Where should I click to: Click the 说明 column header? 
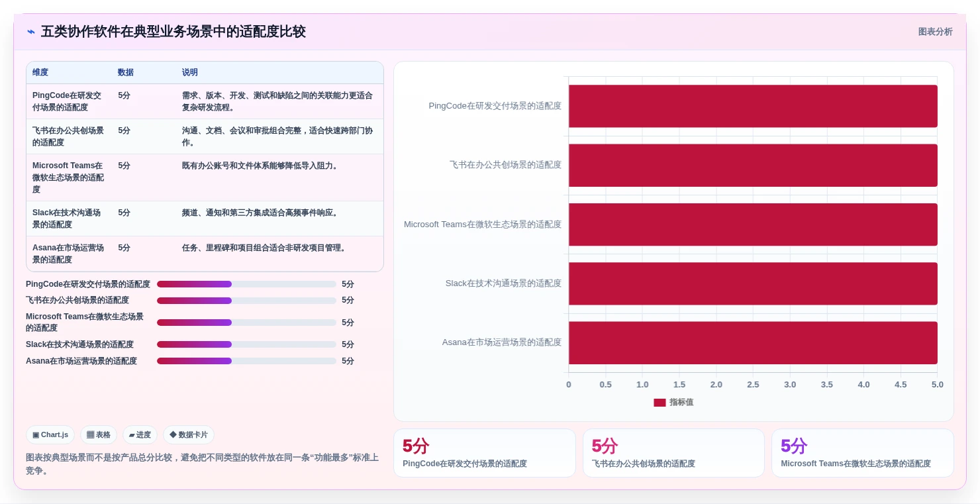click(190, 73)
